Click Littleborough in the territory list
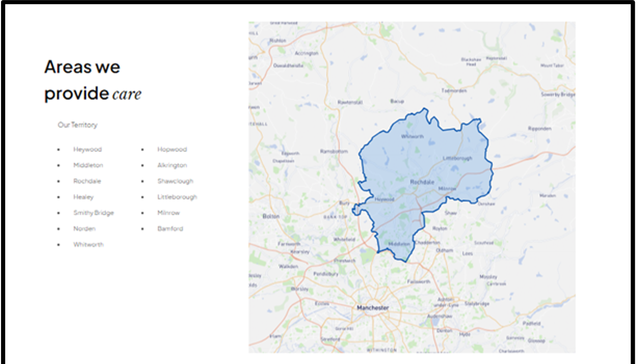Screen dimensions: 642x364 (177, 197)
